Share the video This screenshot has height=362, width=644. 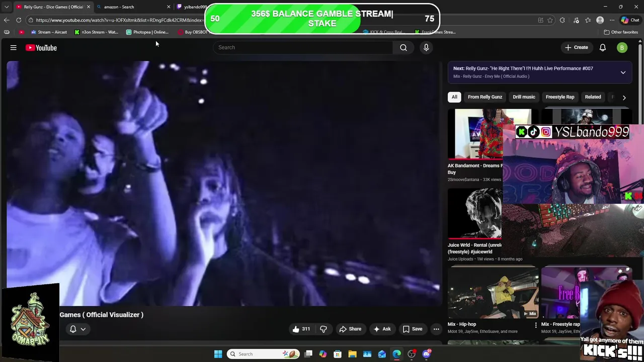(x=350, y=329)
